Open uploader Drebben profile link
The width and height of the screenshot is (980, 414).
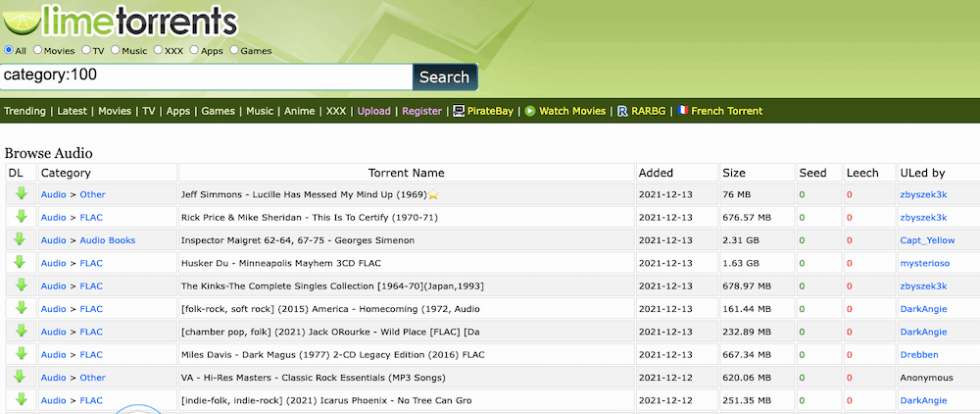[x=919, y=354]
